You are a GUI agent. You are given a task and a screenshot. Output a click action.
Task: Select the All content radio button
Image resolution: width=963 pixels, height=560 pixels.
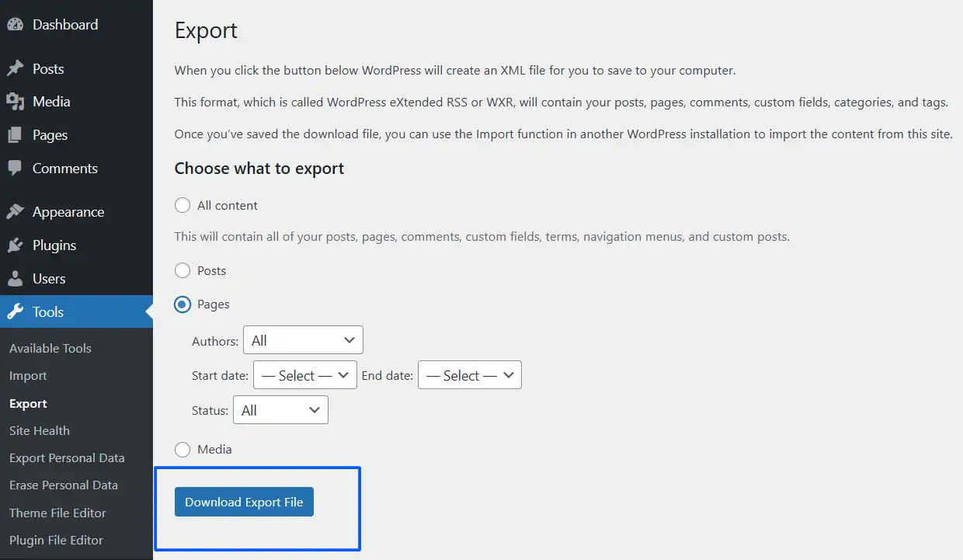click(x=183, y=205)
